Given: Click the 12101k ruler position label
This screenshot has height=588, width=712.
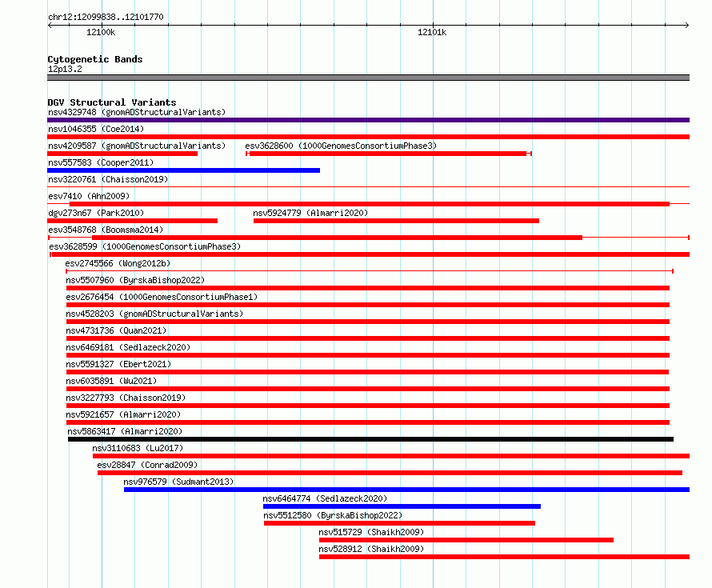Looking at the screenshot, I should pyautogui.click(x=432, y=32).
